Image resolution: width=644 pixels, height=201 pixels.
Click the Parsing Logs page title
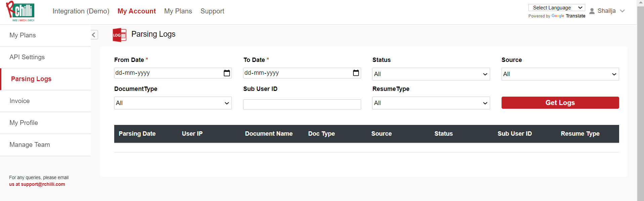pos(153,34)
